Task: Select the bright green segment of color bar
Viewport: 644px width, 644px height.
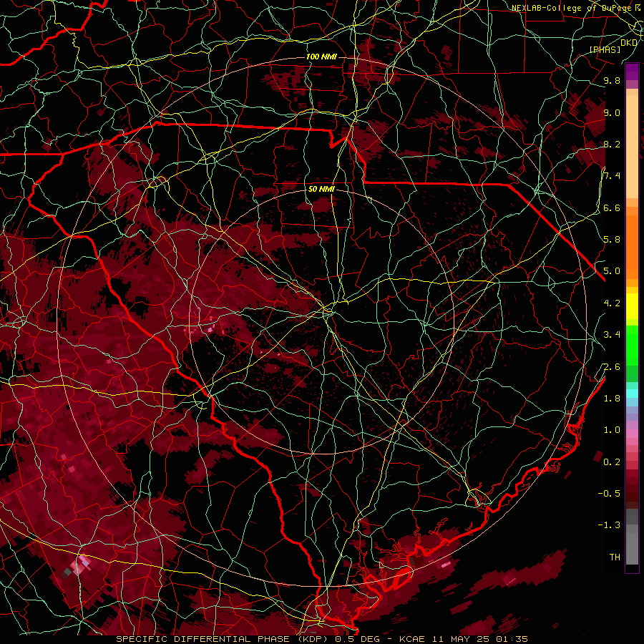Action: pyautogui.click(x=632, y=345)
